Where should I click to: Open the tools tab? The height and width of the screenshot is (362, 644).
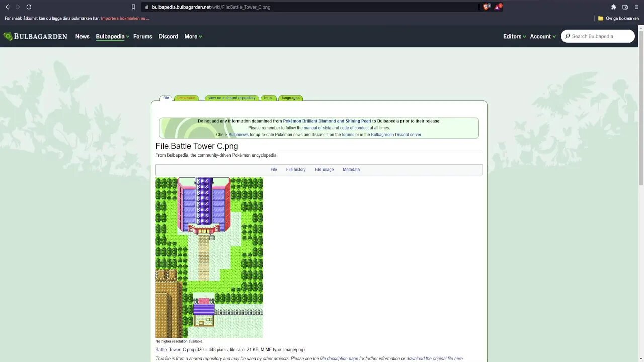[268, 98]
